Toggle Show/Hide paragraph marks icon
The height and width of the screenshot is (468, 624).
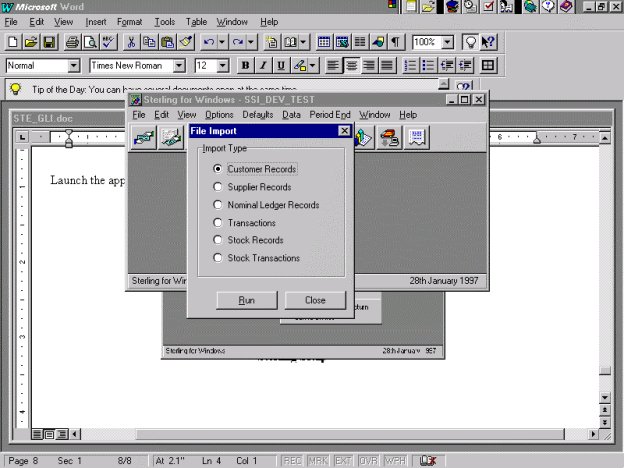click(x=396, y=42)
